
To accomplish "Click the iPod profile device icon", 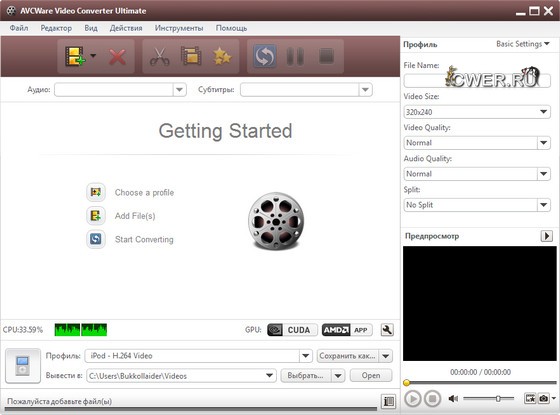I will coord(23,366).
